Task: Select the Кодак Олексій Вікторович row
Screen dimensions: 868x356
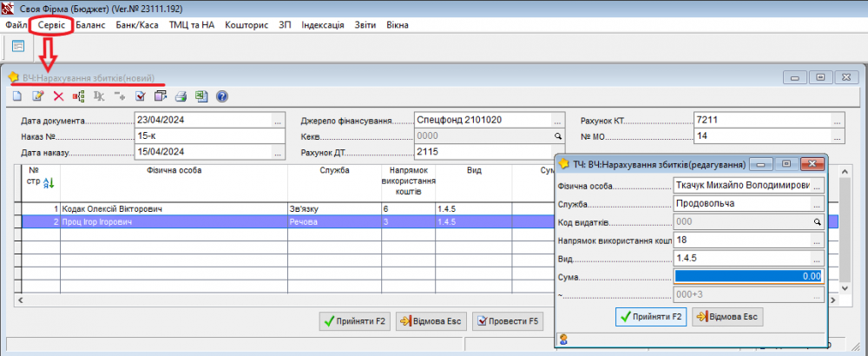Action: pos(174,209)
